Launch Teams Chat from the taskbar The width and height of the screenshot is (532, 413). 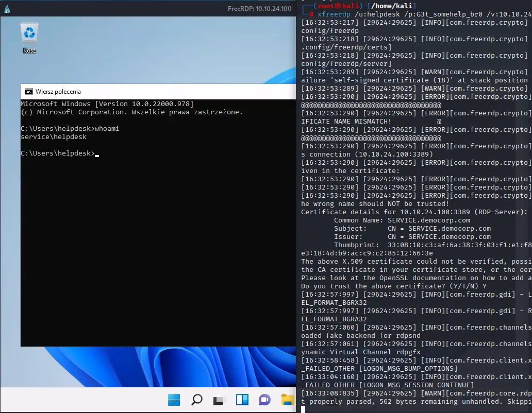264,399
